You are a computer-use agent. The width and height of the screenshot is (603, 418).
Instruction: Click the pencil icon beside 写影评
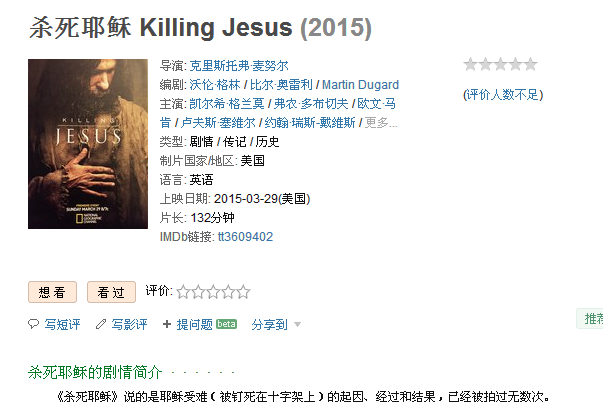101,324
